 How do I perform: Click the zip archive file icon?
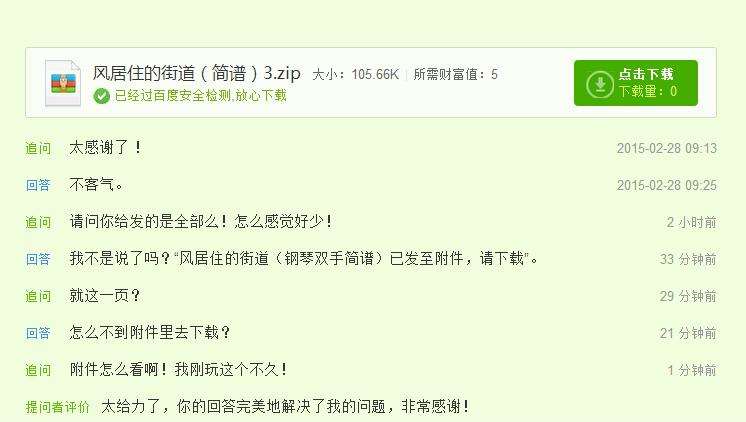63,83
